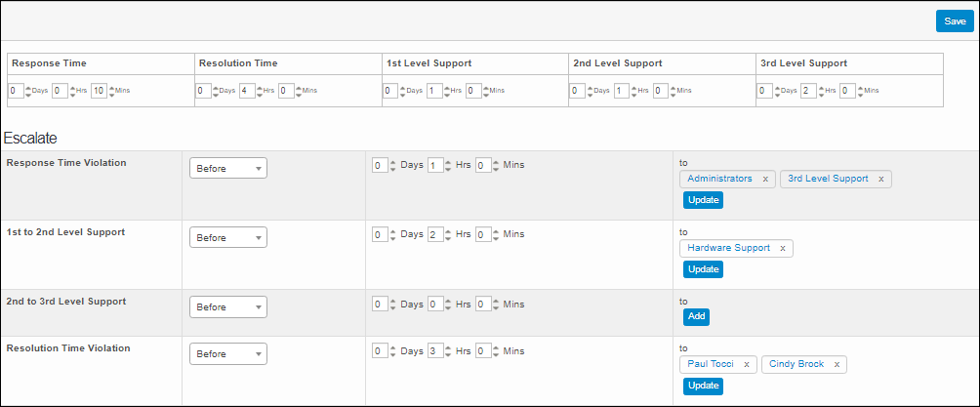980x407 pixels.
Task: Save the SLA settings
Action: pyautogui.click(x=955, y=21)
